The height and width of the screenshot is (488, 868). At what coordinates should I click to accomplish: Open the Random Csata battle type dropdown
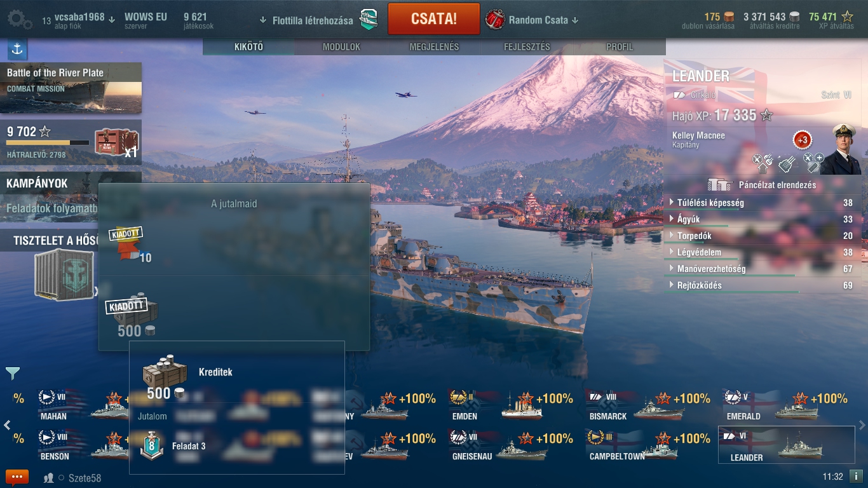[x=532, y=20]
